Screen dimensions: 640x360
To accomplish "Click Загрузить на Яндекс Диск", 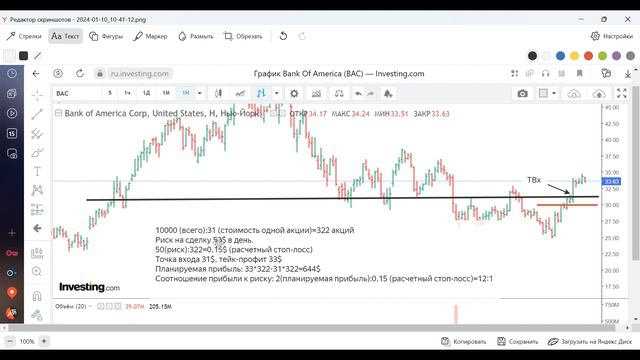I will pos(590,342).
